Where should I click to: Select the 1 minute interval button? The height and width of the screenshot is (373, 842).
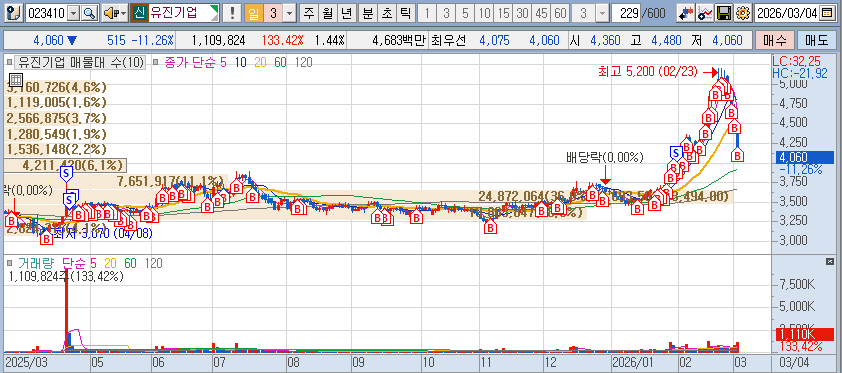[427, 13]
